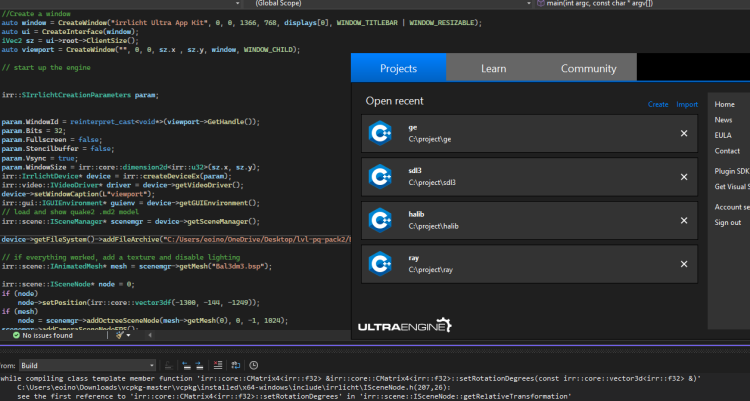
Task: Clear all Output window text
Action: point(218,366)
